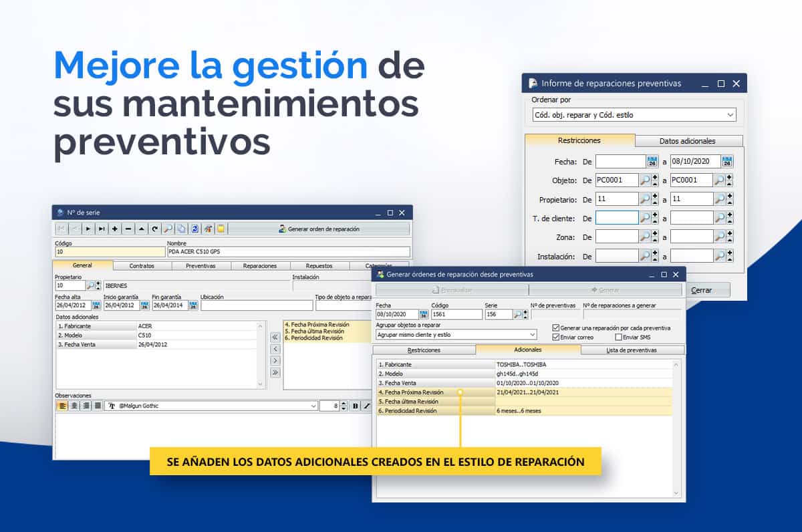The height and width of the screenshot is (532, 802).
Task: Click the refresh arrow icon in Nº de serie toolbar
Action: pyautogui.click(x=154, y=229)
